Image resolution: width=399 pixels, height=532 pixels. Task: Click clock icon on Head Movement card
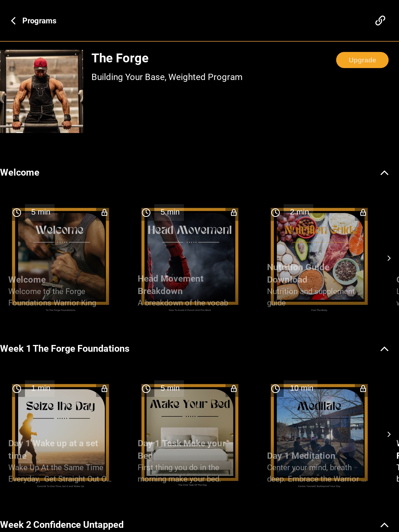[x=146, y=212]
